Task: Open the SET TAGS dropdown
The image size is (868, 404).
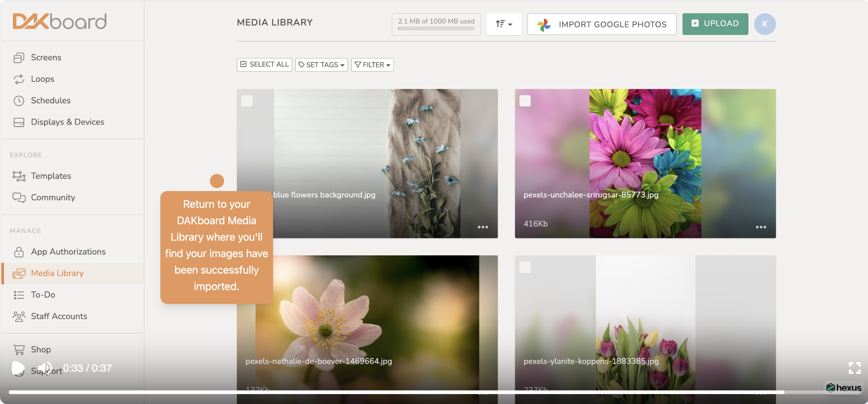Action: tap(321, 65)
